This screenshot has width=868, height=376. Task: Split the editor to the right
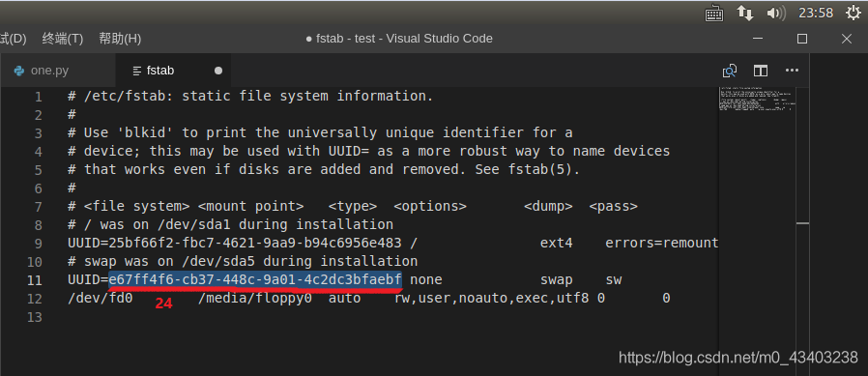pos(761,71)
